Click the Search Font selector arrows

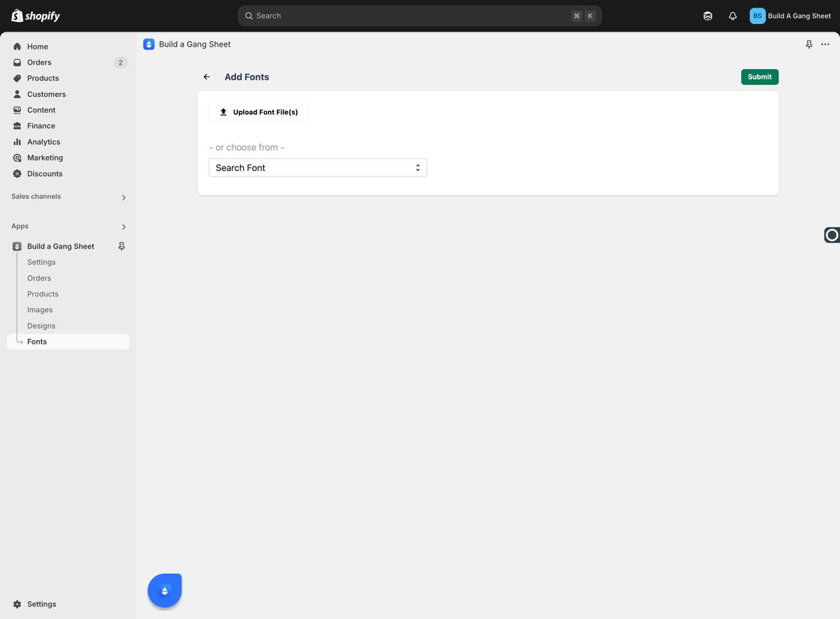[x=418, y=168]
